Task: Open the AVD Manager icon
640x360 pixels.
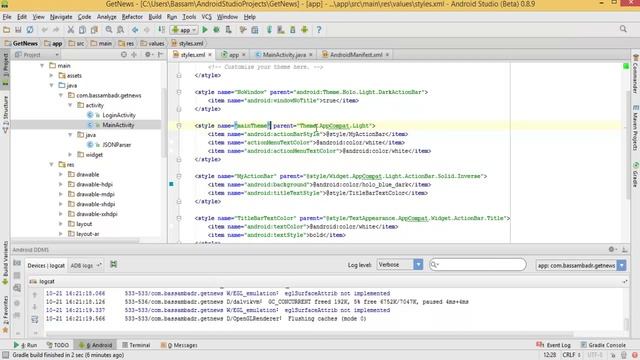Action: pos(281,30)
